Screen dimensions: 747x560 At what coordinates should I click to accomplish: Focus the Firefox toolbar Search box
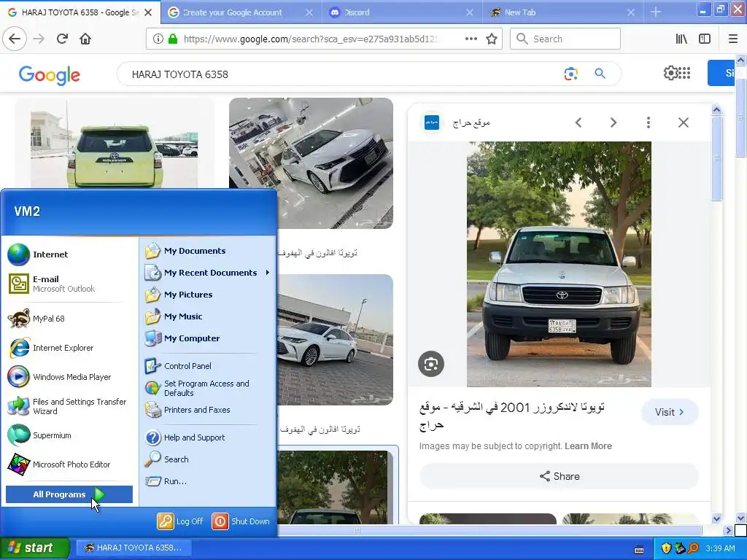(x=565, y=39)
